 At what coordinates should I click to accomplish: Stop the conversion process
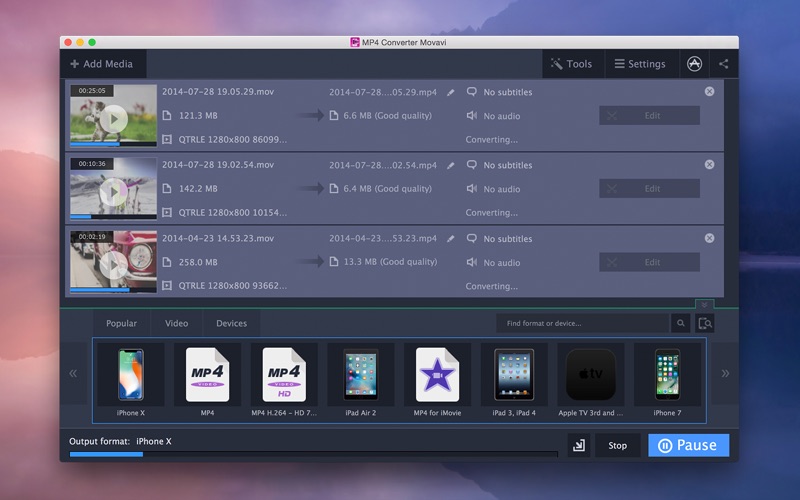click(618, 445)
